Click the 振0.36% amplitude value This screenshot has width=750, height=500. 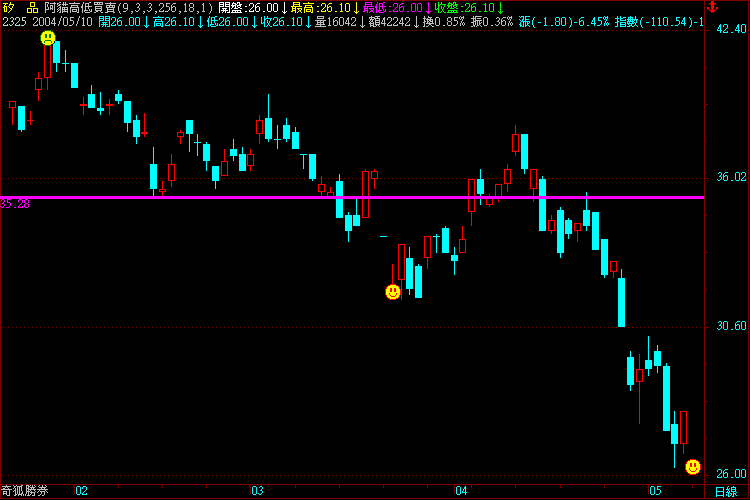(492, 22)
